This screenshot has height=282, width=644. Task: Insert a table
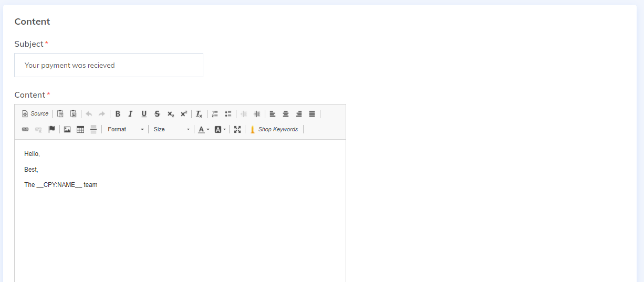pos(80,130)
